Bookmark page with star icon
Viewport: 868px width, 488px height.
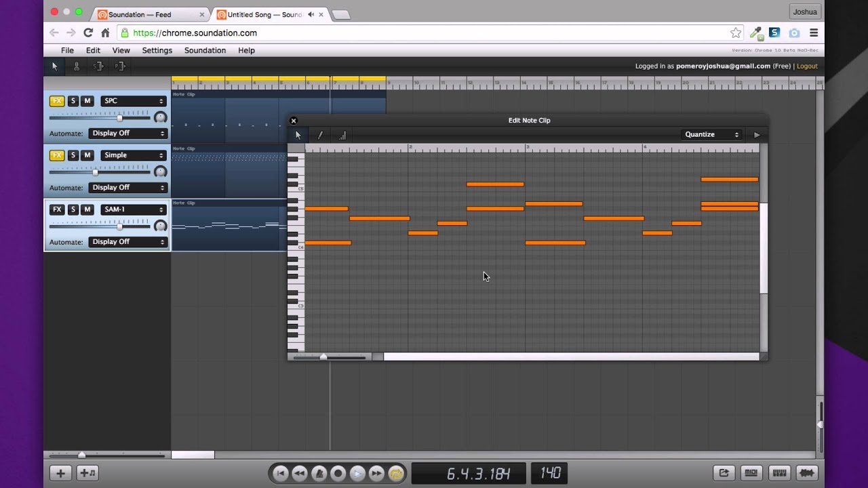[x=736, y=33]
